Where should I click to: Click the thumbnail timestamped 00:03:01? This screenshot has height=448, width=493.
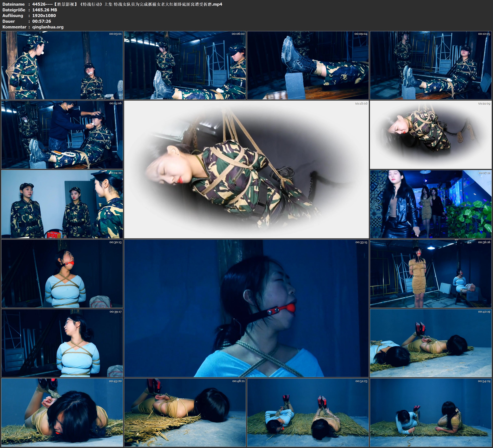click(x=62, y=65)
